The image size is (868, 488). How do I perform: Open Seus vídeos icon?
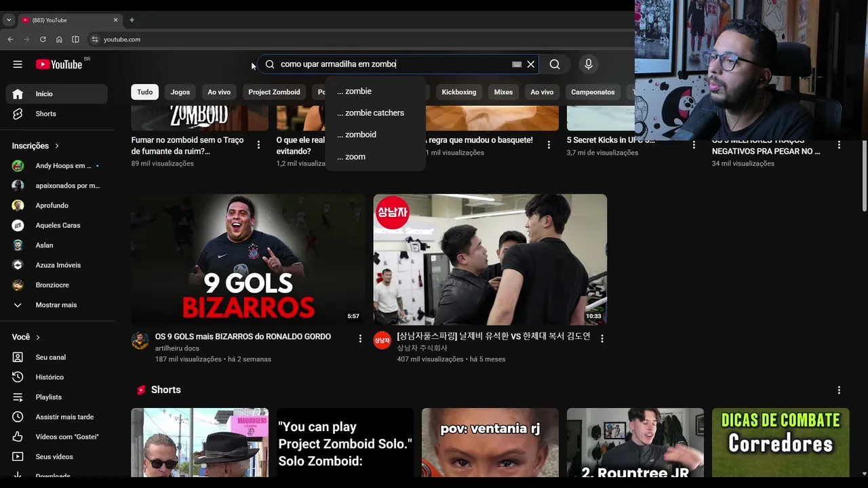coord(18,457)
